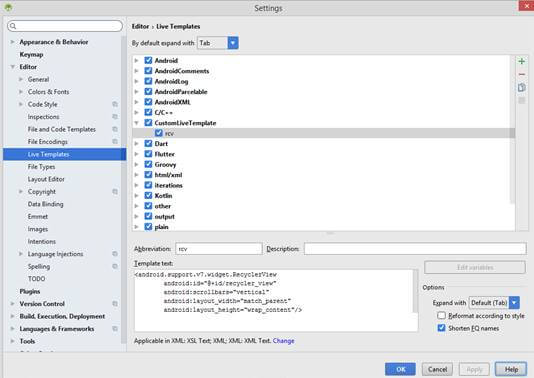Screen dimensions: 534x378
Task: Click the green plus add template icon
Action: pos(521,61)
